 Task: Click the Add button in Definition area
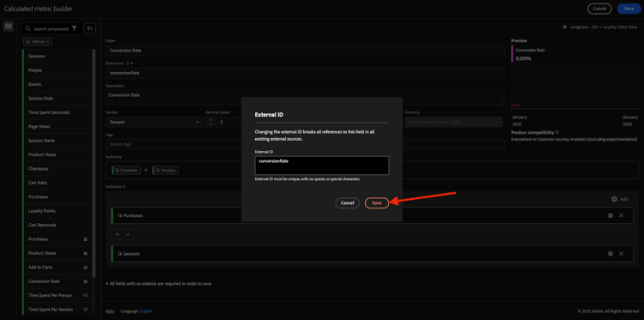pos(620,199)
